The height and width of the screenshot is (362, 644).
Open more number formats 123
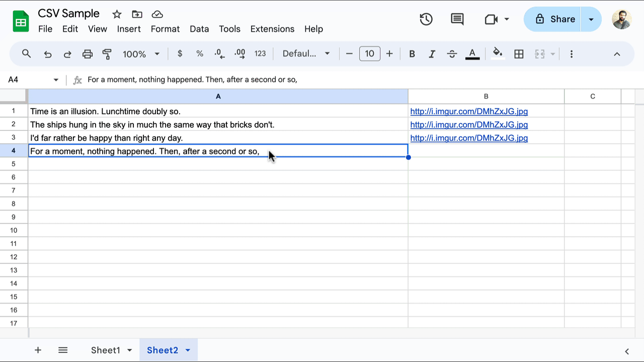point(260,54)
